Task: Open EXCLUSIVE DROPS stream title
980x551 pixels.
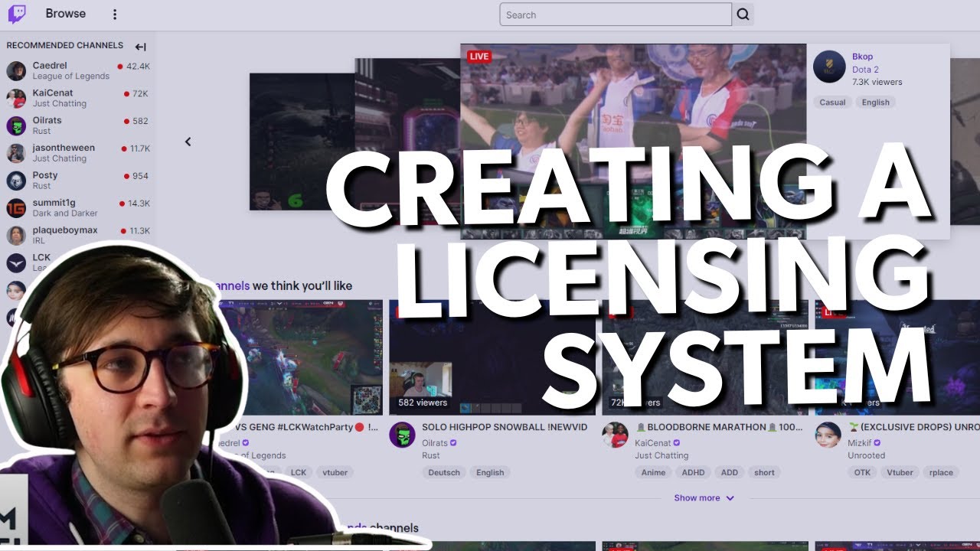Action: coord(913,427)
